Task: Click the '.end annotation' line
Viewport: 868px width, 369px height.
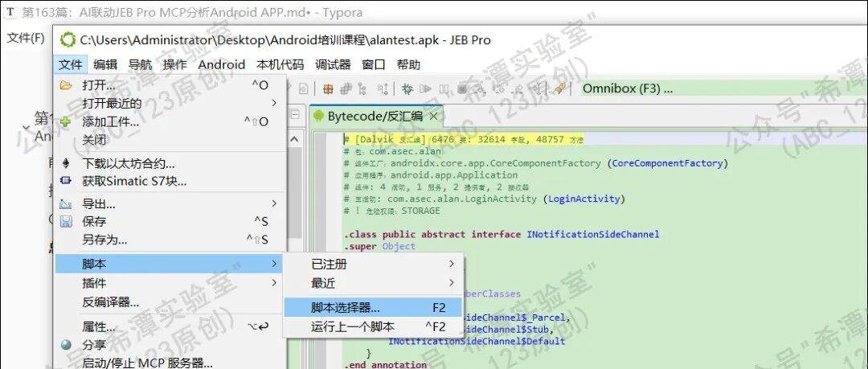Action: (x=385, y=364)
